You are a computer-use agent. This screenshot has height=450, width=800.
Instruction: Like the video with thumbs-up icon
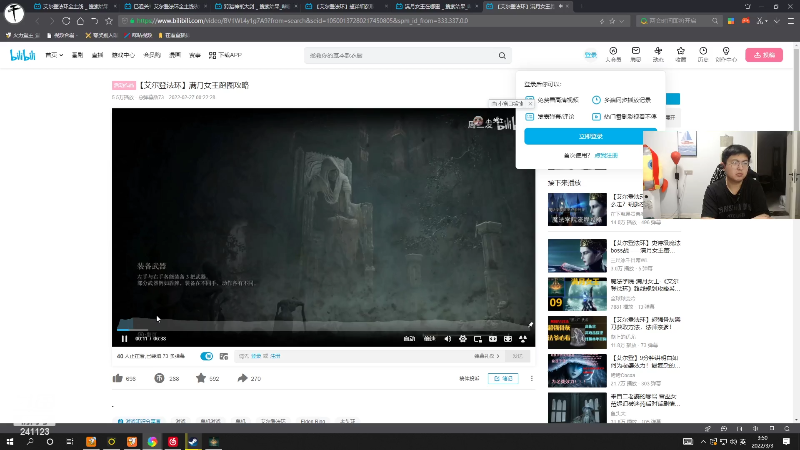pyautogui.click(x=118, y=378)
